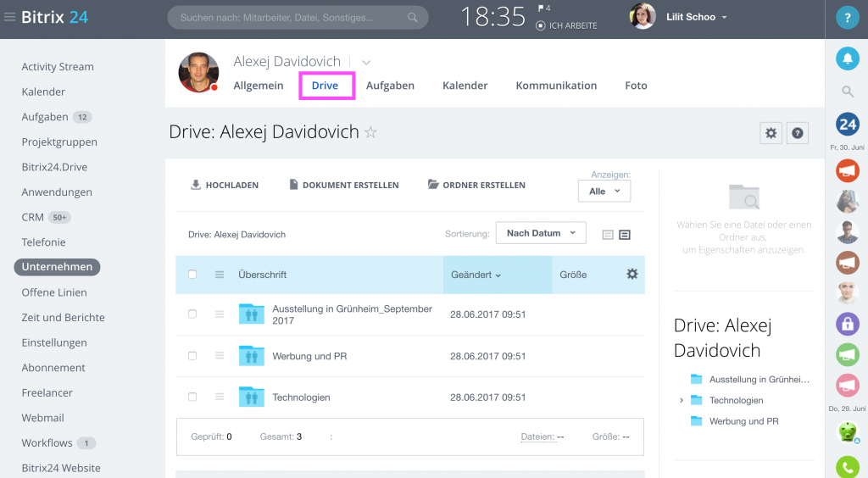Click the Bitrix 24 logo
The width and height of the screenshot is (868, 478).
[54, 17]
